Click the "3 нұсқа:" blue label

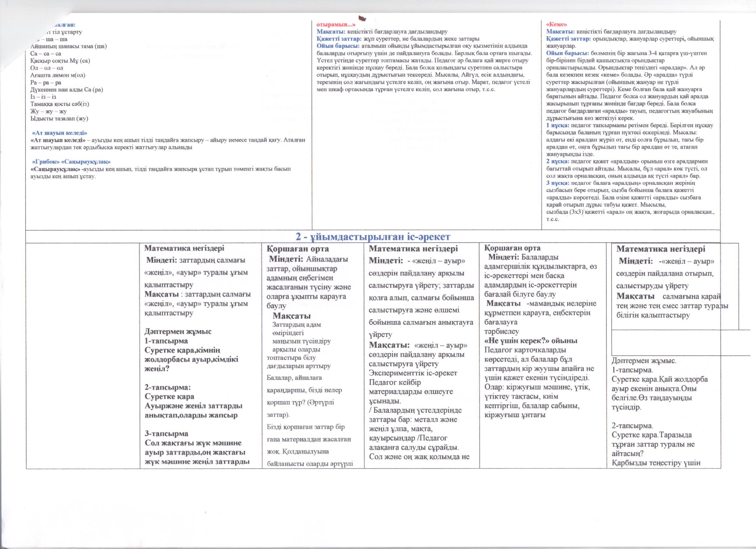click(x=557, y=183)
